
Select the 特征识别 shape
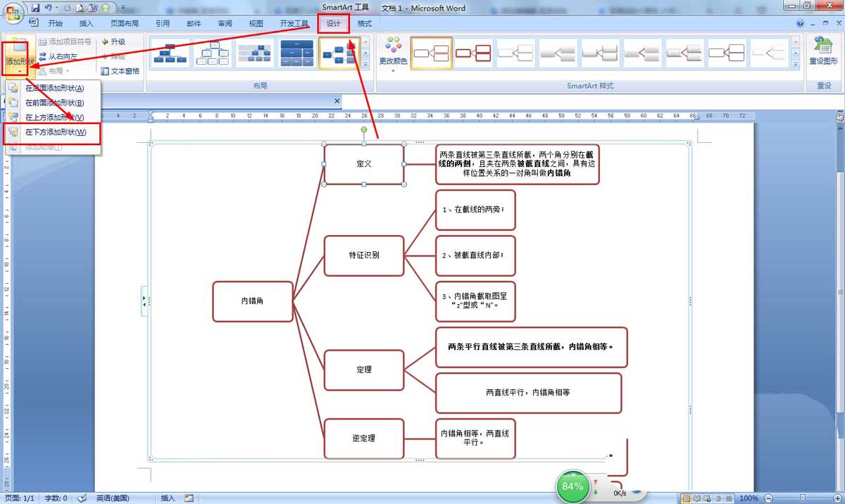[x=364, y=256]
